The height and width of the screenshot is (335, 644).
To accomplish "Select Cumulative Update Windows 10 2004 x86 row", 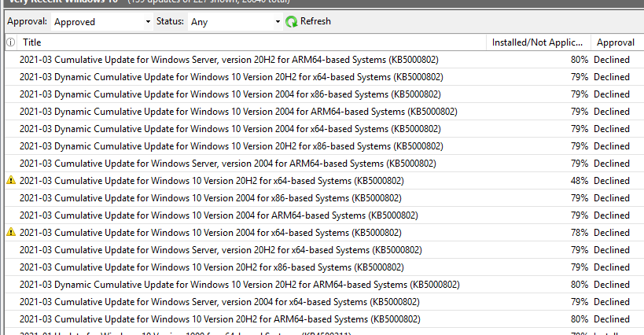I will point(325,198).
